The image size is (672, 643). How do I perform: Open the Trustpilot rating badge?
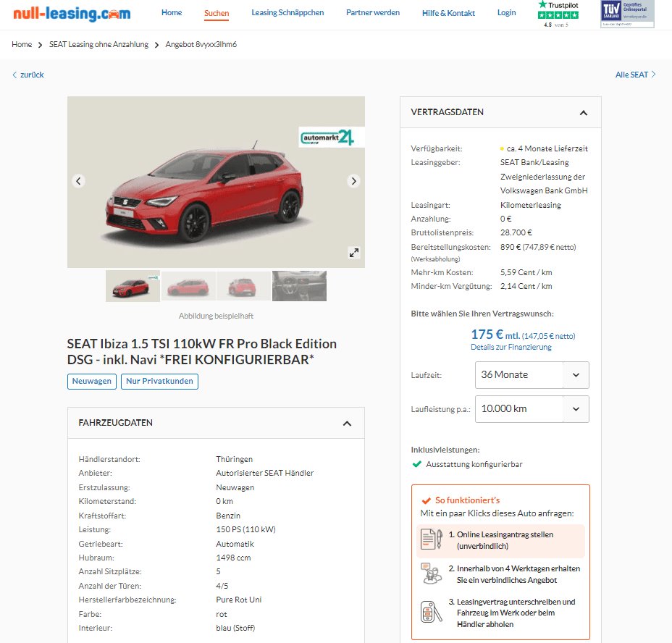pyautogui.click(x=558, y=14)
